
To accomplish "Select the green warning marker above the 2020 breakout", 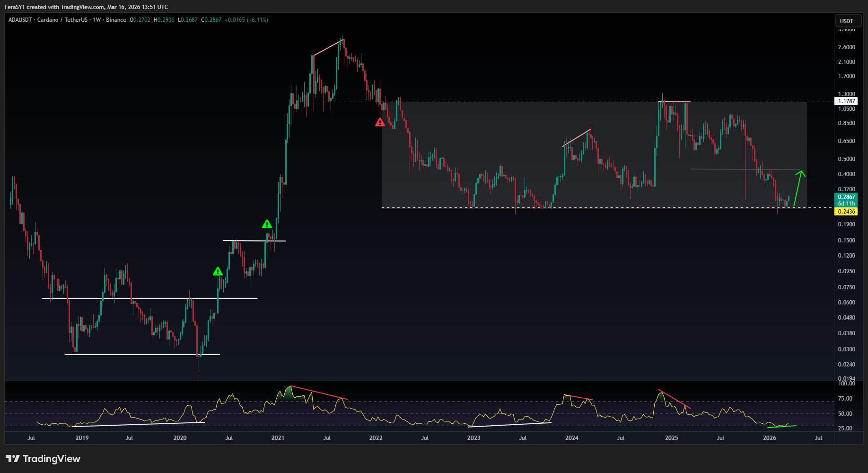I will 218,271.
